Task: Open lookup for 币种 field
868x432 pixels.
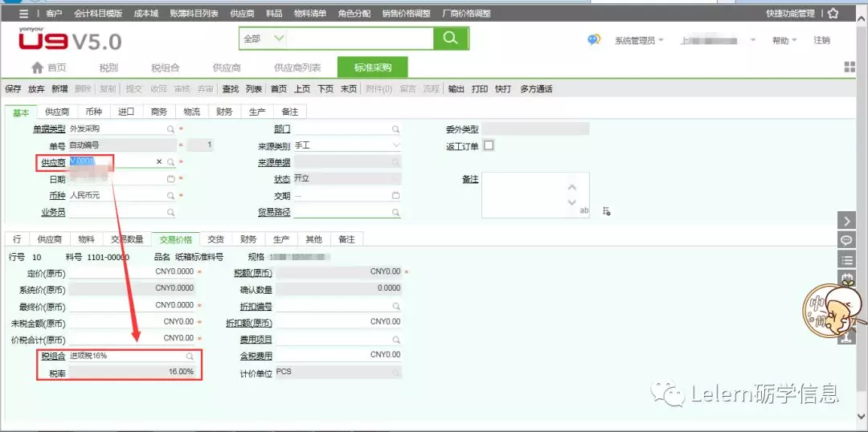Action: click(x=171, y=195)
